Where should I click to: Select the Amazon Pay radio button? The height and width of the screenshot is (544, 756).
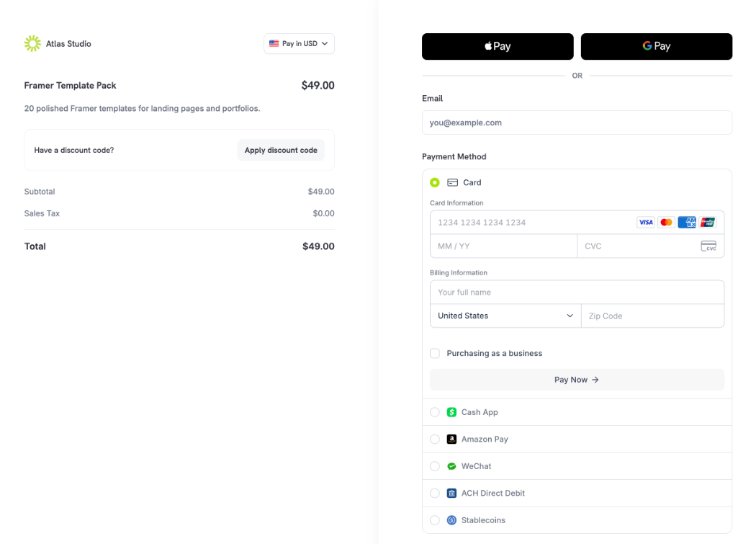[x=435, y=440]
